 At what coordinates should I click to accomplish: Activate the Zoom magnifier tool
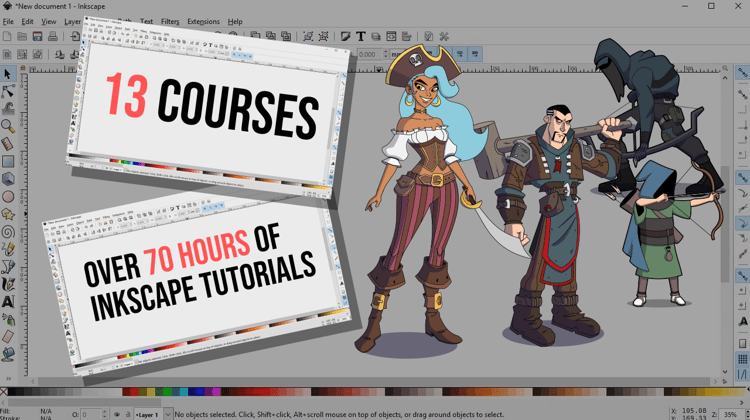(8, 126)
